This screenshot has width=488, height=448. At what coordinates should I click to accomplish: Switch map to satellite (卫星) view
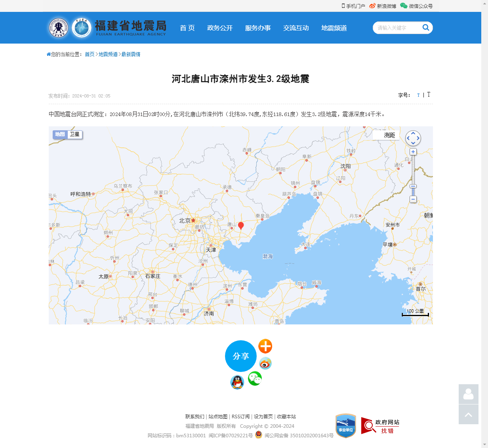click(74, 134)
